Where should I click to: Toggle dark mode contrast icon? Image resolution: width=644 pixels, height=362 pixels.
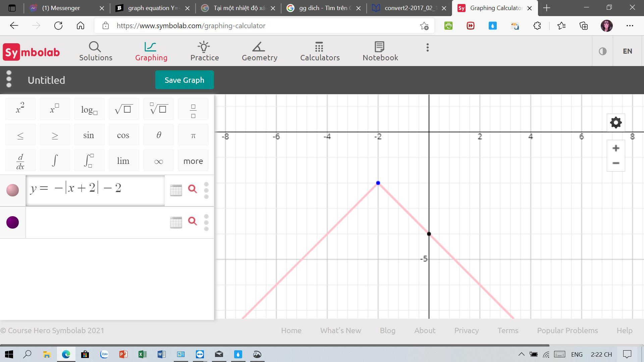602,51
